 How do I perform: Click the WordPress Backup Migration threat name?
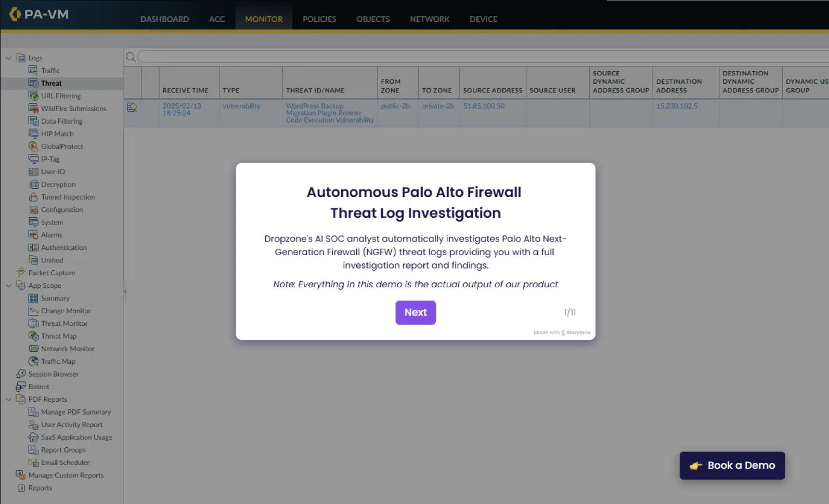(330, 113)
